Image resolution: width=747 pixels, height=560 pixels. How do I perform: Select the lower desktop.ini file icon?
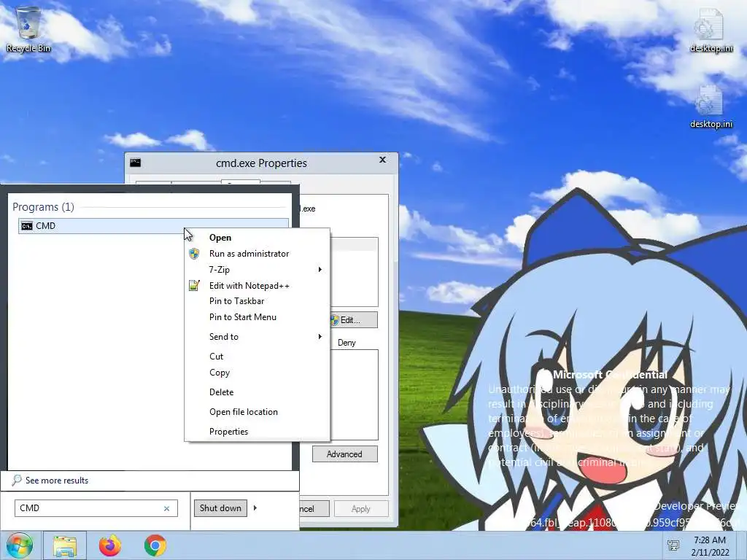[x=711, y=106]
